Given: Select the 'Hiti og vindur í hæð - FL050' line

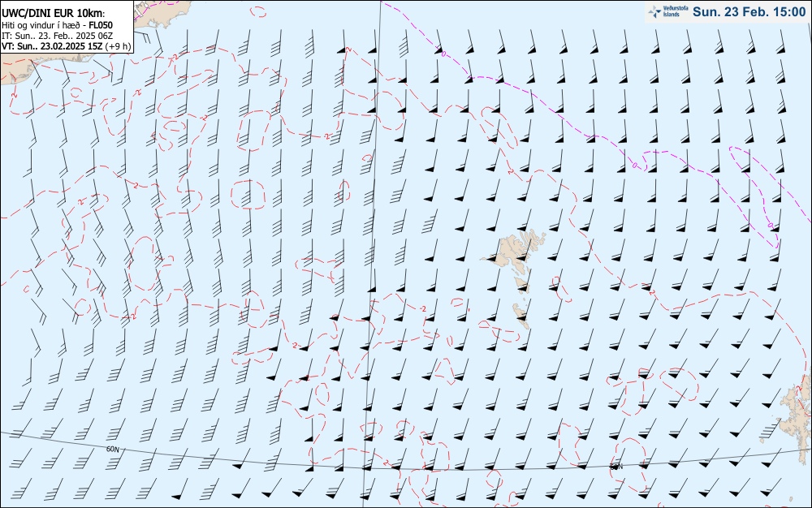Looking at the screenshot, I should click(57, 25).
